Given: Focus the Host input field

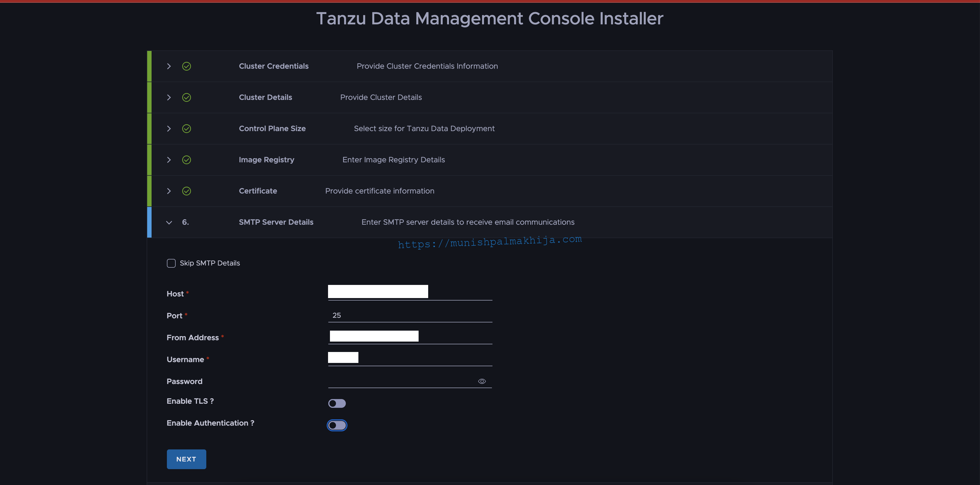Looking at the screenshot, I should [410, 292].
